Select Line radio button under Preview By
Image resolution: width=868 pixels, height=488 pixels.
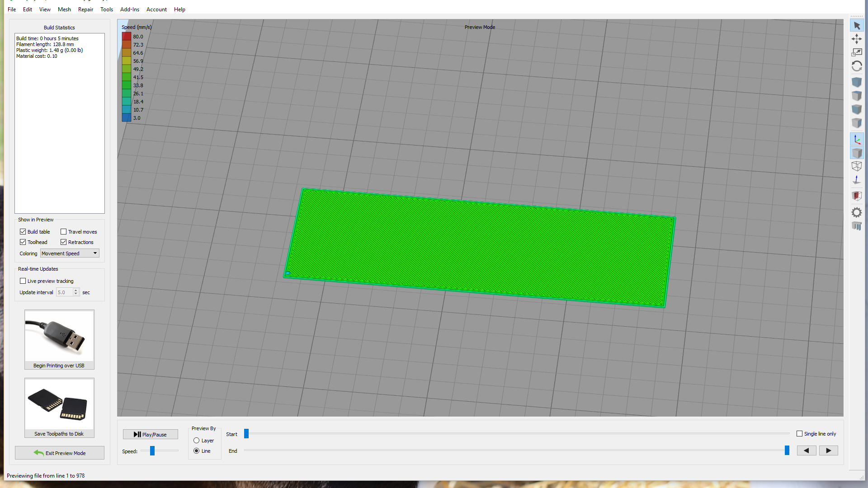197,450
